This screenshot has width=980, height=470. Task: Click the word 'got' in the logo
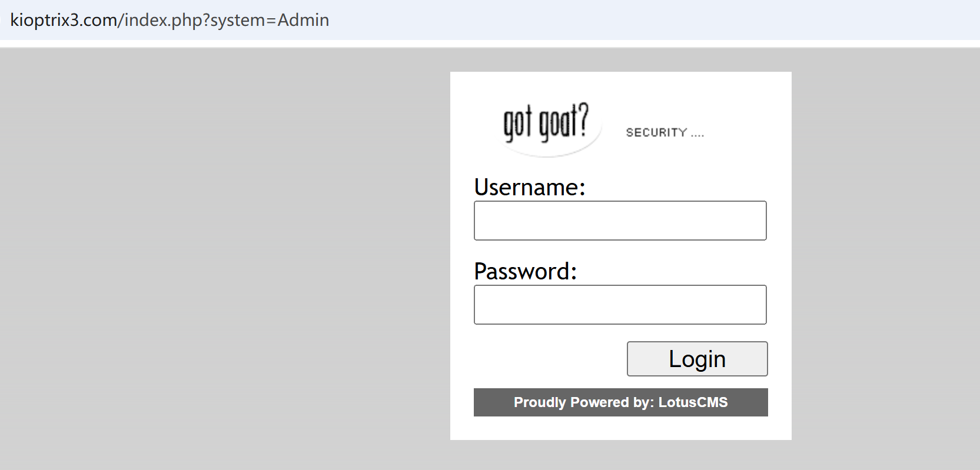(x=517, y=124)
